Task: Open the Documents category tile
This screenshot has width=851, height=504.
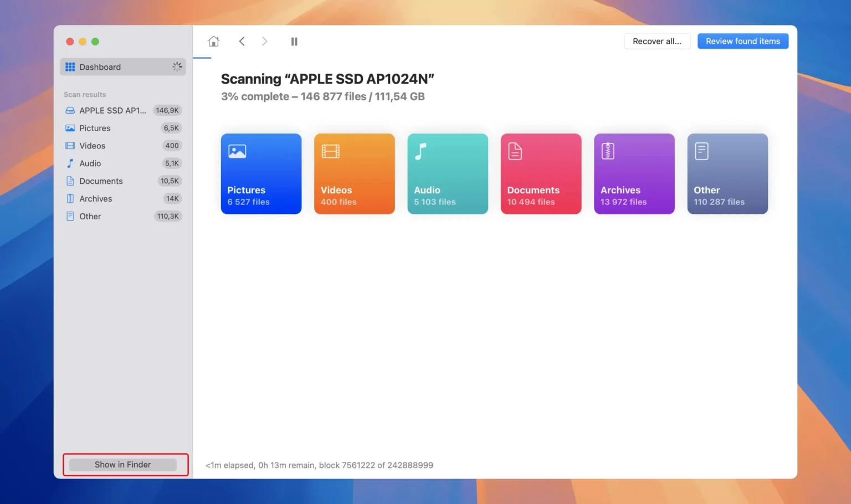Action: [541, 174]
